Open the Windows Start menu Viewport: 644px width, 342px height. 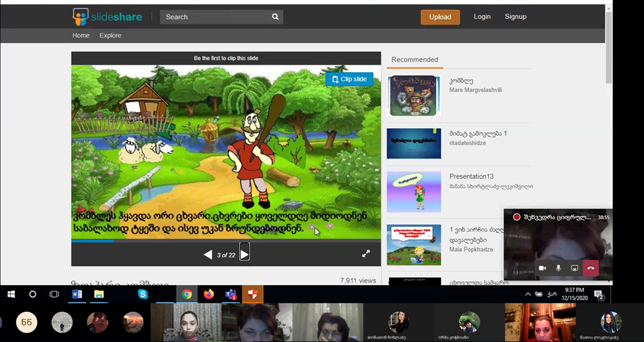point(11,294)
